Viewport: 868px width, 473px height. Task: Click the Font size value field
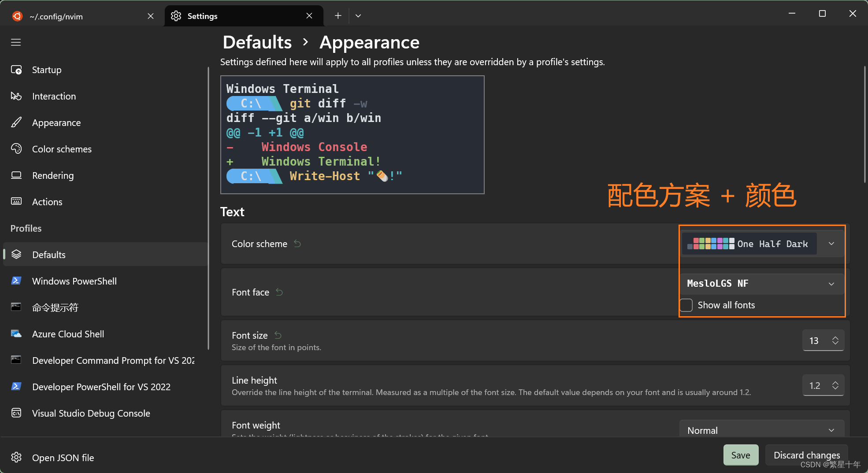[x=815, y=340]
